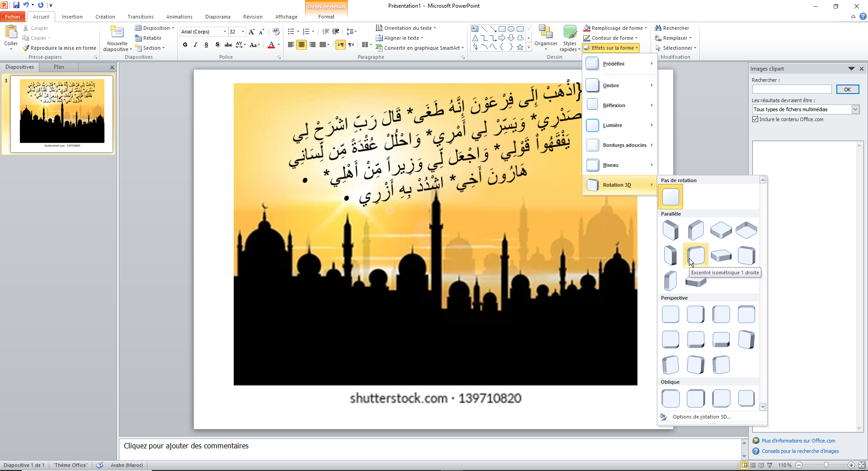Increase font size with large A
The width and height of the screenshot is (868, 471).
click(252, 32)
